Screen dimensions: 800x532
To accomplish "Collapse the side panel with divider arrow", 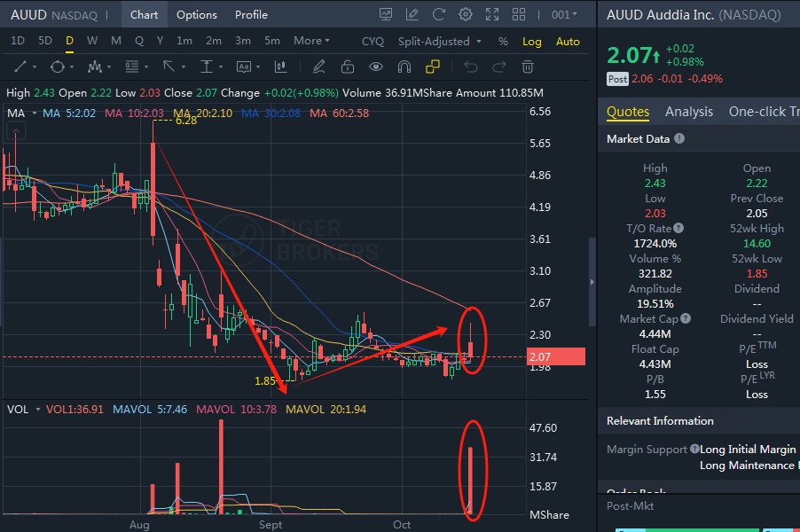I will pyautogui.click(x=592, y=282).
